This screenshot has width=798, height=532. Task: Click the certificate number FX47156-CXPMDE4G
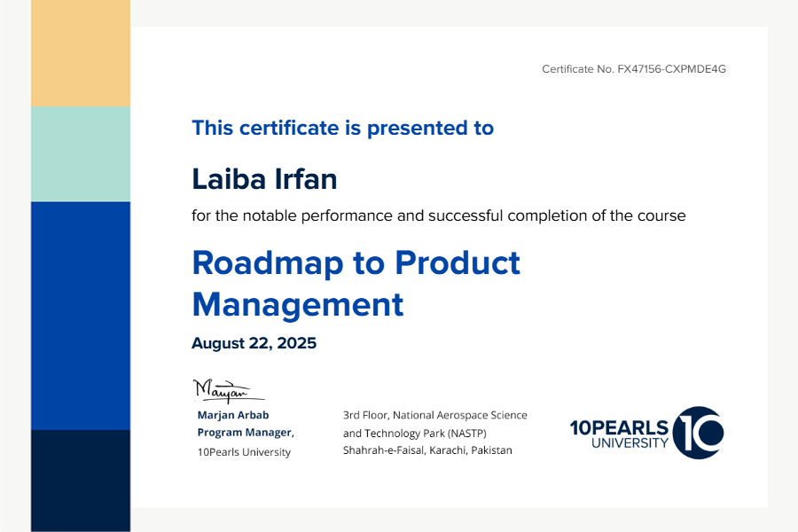pos(671,69)
